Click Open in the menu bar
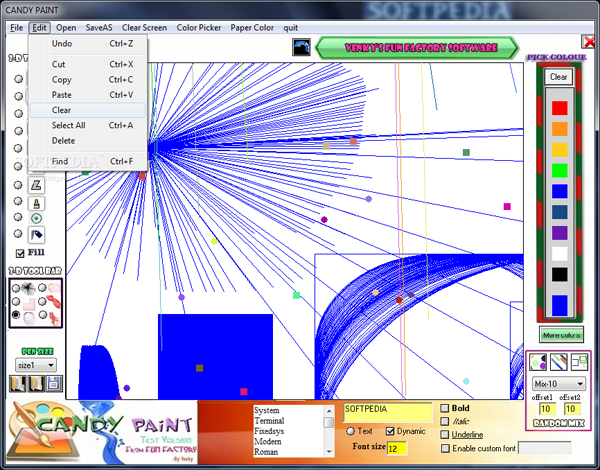 tap(66, 28)
